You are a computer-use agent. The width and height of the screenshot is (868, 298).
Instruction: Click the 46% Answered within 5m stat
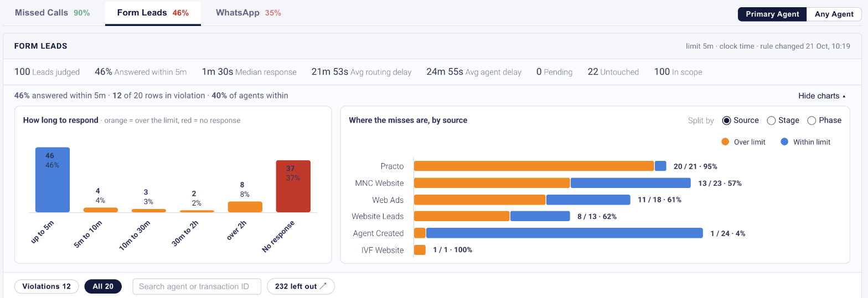click(141, 72)
